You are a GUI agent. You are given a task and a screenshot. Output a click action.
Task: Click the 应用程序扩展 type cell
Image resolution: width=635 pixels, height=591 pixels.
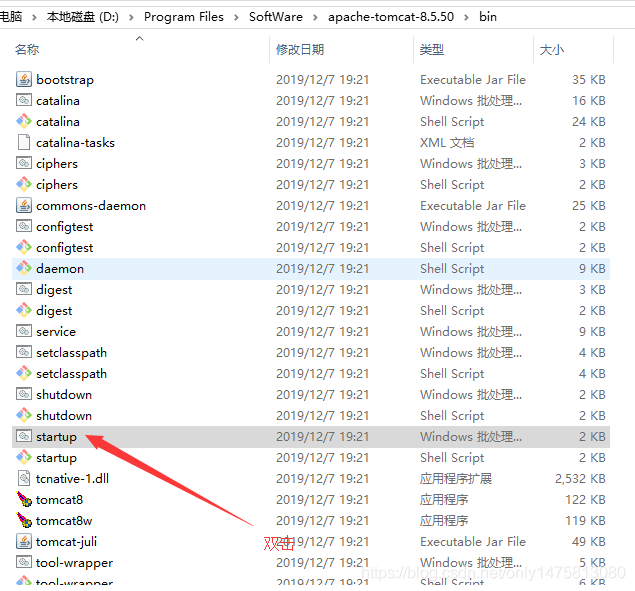[x=456, y=479]
